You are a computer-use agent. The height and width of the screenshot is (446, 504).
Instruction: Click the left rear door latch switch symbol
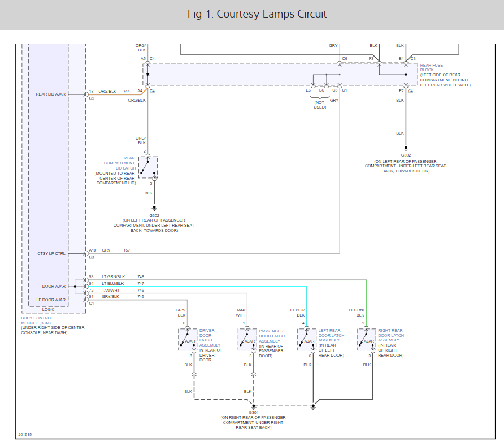[307, 339]
